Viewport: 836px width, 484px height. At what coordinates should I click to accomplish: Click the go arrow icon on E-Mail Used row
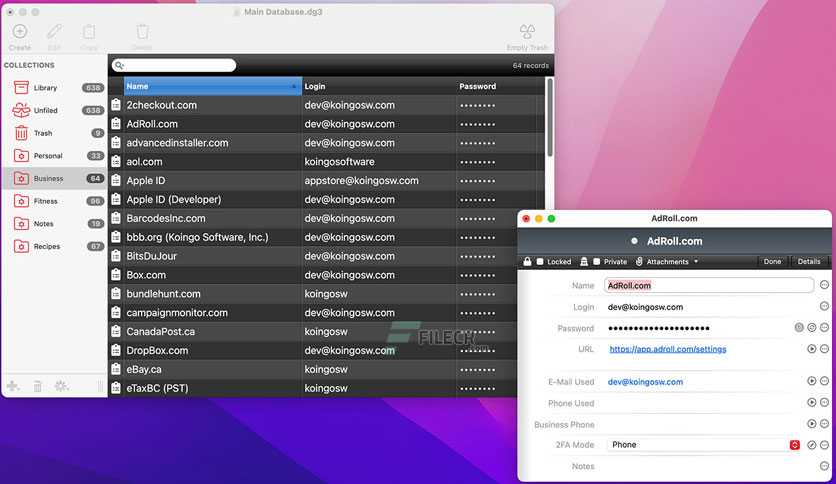click(811, 381)
